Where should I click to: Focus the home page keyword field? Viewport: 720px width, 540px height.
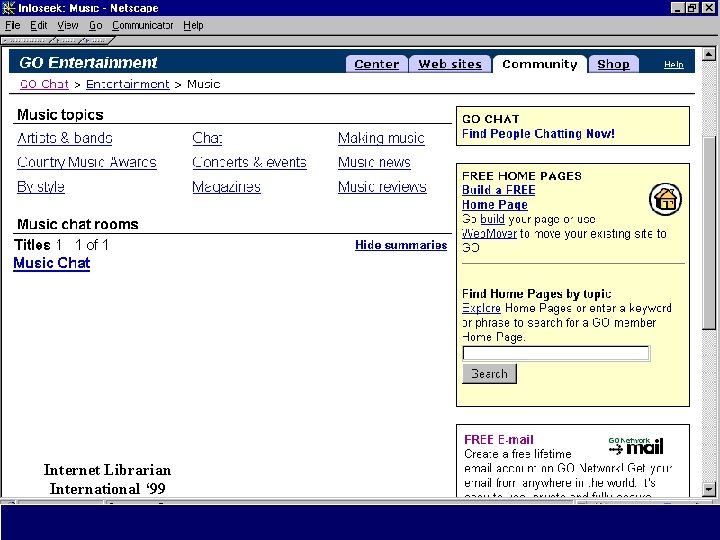(556, 353)
